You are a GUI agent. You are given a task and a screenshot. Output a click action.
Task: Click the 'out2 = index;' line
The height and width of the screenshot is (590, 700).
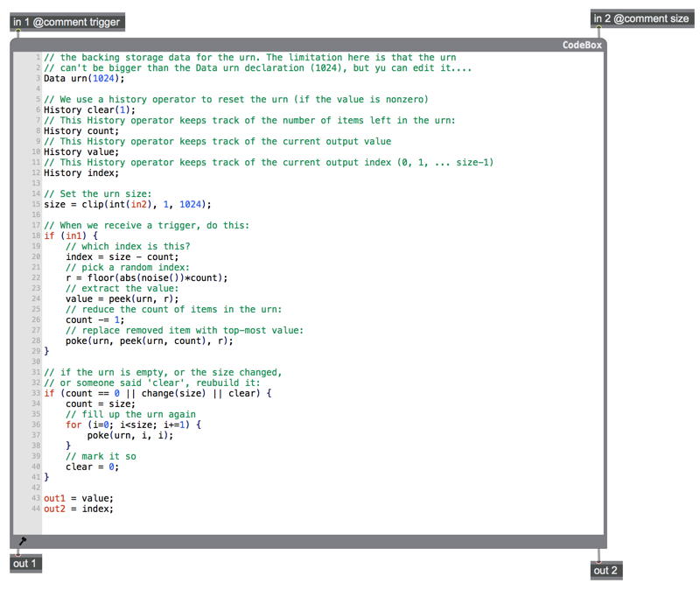(x=79, y=509)
